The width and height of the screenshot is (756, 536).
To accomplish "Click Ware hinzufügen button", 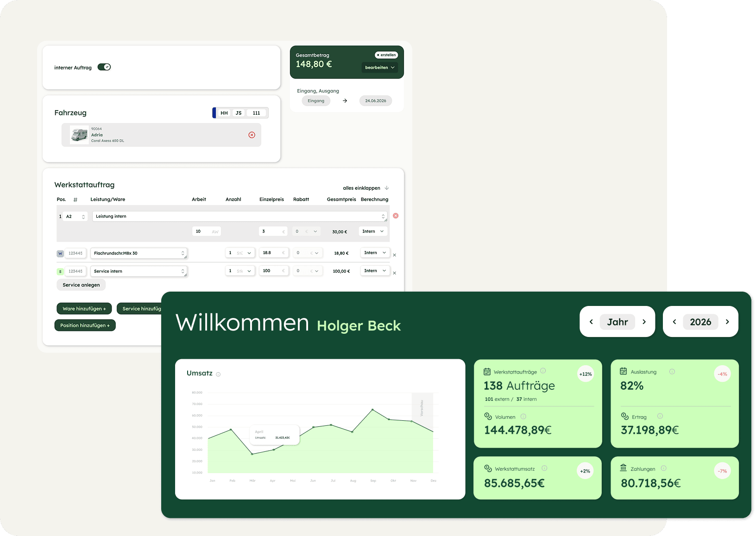I will pos(84,309).
